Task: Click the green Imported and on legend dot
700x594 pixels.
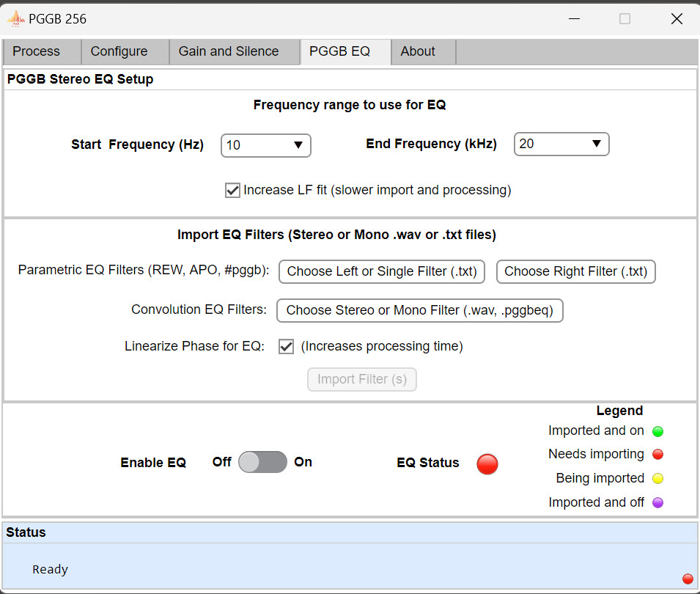Action: tap(657, 431)
